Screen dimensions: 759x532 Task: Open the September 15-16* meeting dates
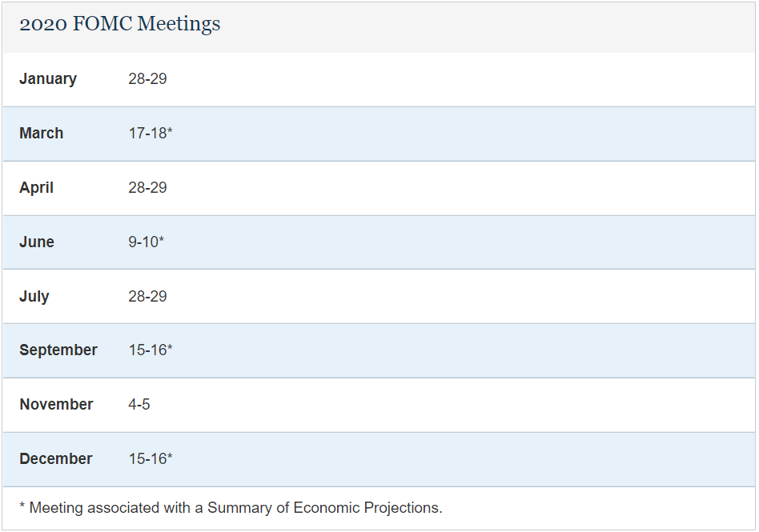point(151,350)
